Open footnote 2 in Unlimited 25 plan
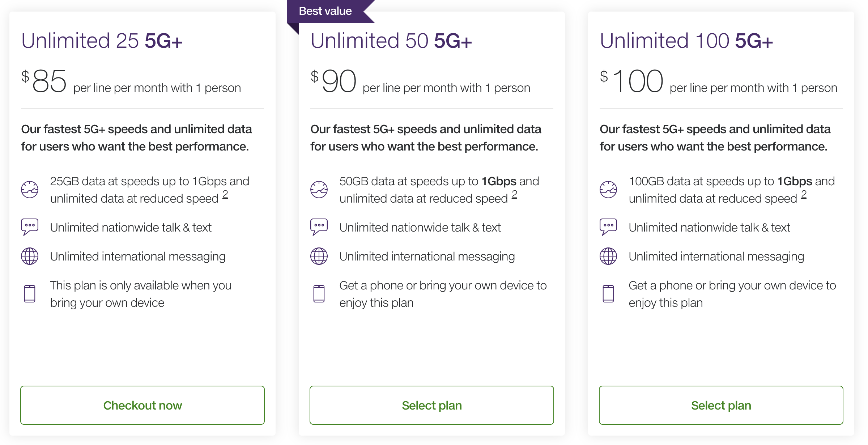The width and height of the screenshot is (868, 445). click(225, 195)
